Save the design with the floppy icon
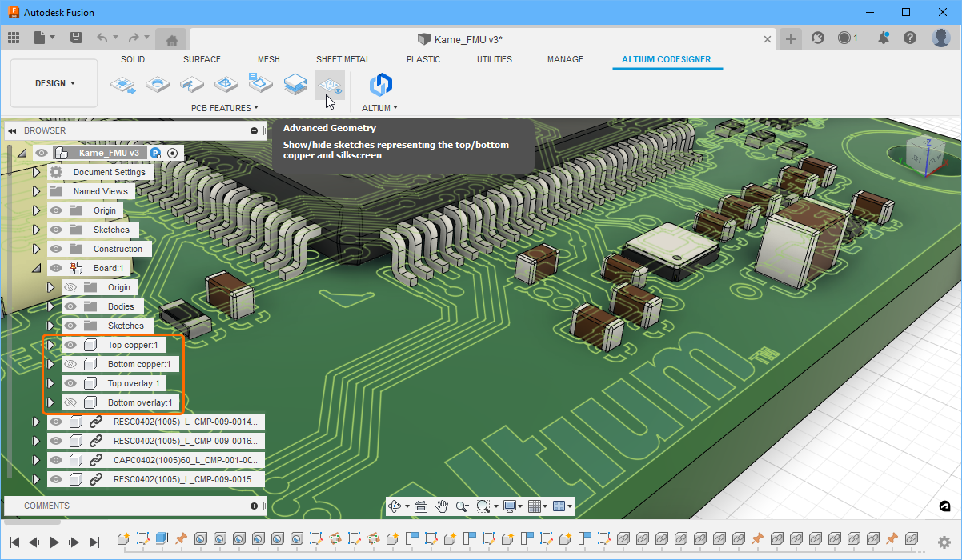962x560 pixels. click(76, 38)
